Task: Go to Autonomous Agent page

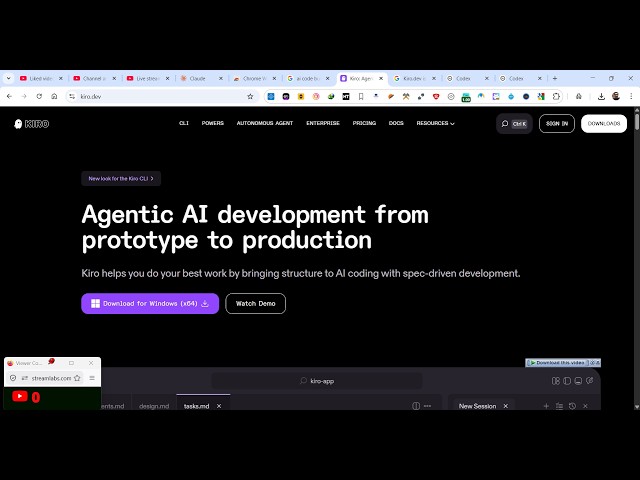Action: tap(265, 123)
